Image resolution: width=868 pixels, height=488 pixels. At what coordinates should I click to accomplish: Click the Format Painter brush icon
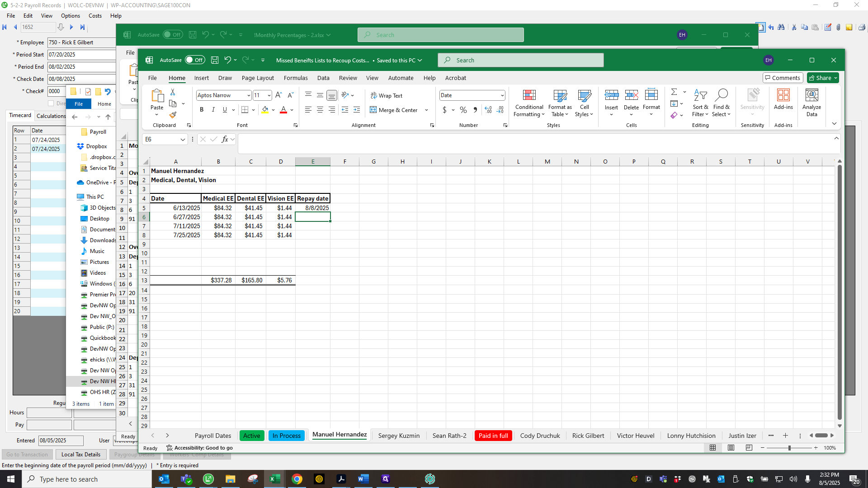point(173,115)
